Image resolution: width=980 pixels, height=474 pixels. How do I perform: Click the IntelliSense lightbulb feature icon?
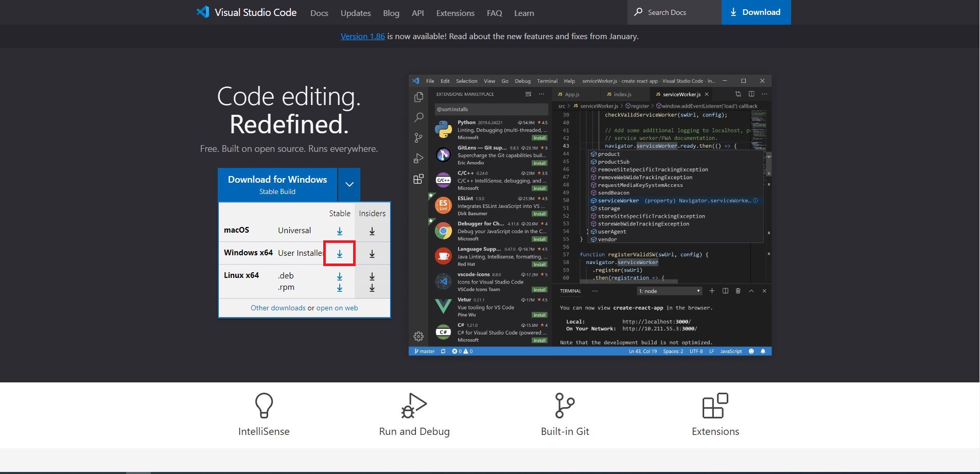[264, 406]
